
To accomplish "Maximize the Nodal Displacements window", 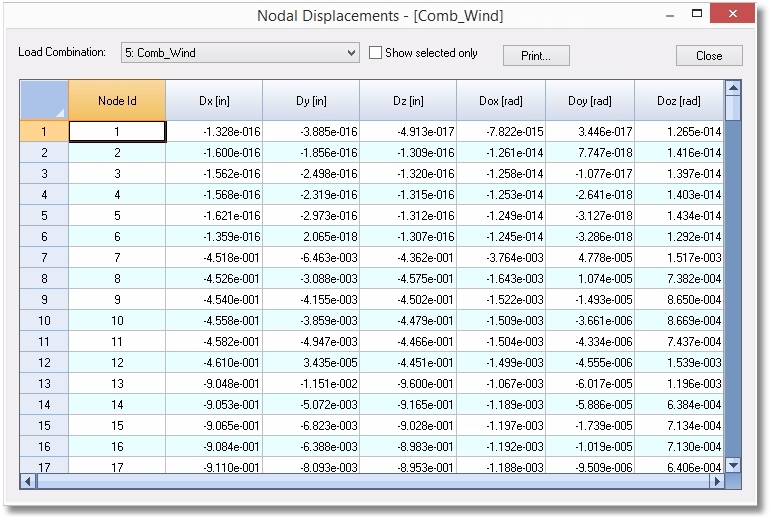I will pos(697,14).
